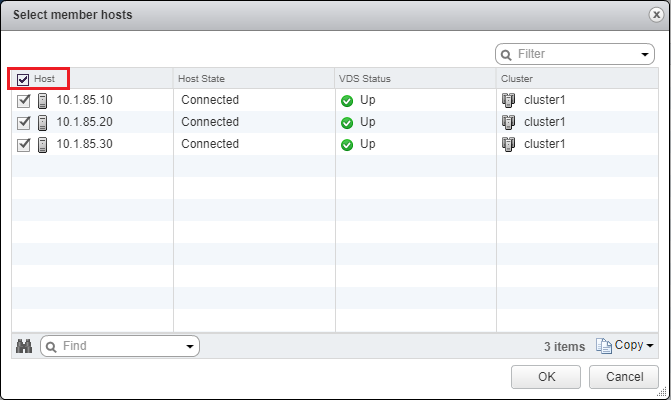Open the Copy dropdown arrow
671x400 pixels.
click(x=650, y=345)
